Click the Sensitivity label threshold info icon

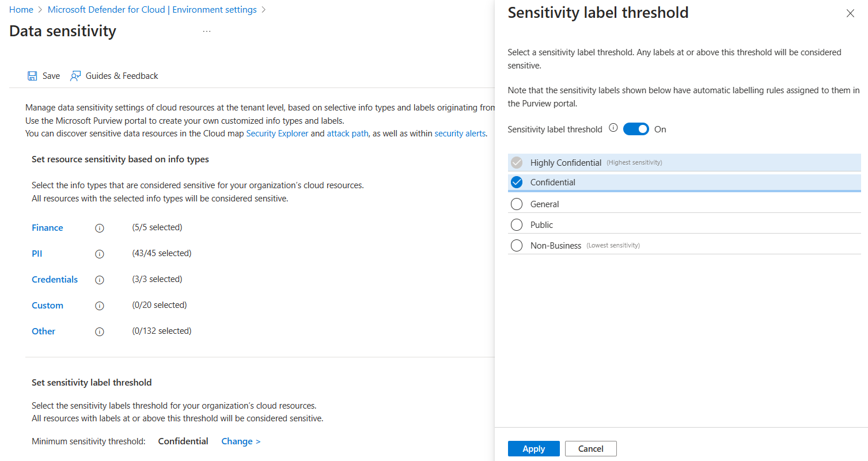click(613, 128)
